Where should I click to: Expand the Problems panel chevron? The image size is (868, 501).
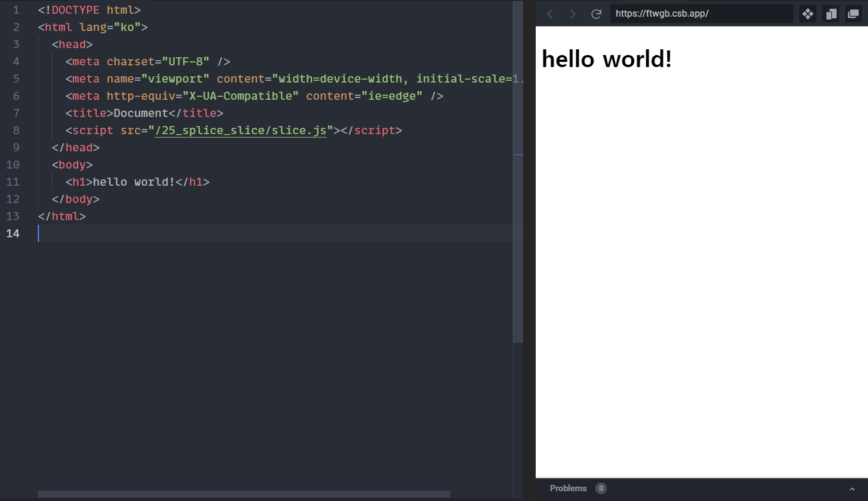[x=851, y=488]
